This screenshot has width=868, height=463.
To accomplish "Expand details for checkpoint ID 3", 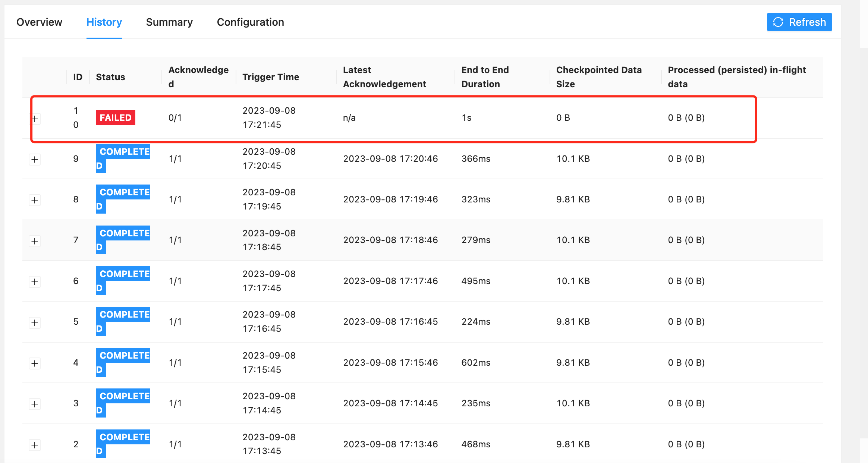I will 35,404.
